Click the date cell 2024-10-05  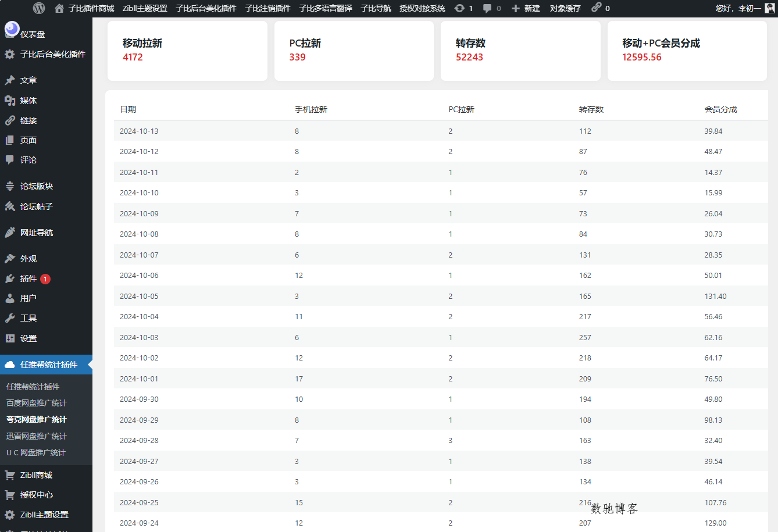pos(139,296)
